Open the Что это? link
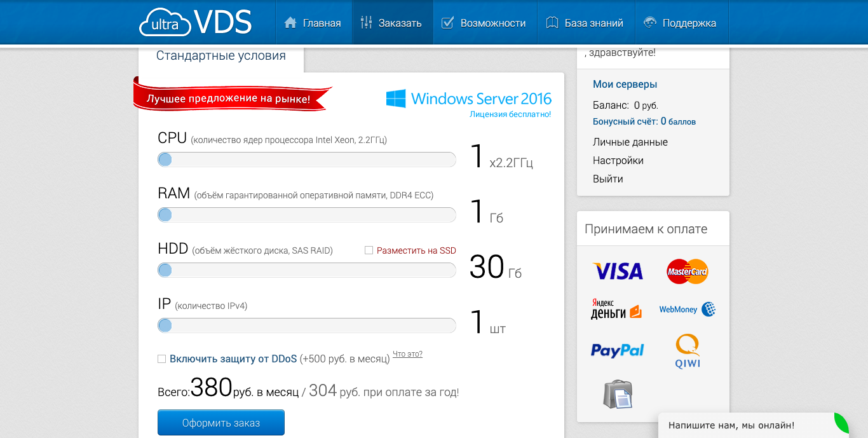Viewport: 868px width, 438px height. [x=407, y=354]
